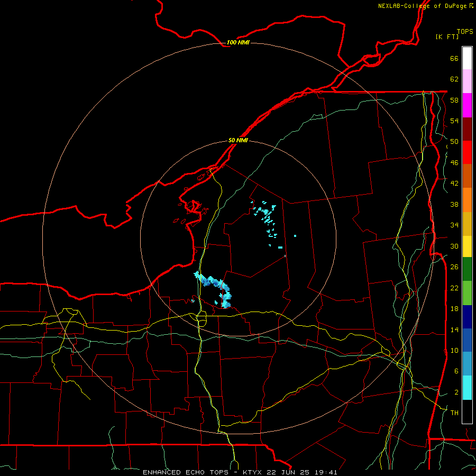The height and width of the screenshot is (476, 476).
Task: Click the isolated cyan echo pixel east of cluster
Action: 295,235
